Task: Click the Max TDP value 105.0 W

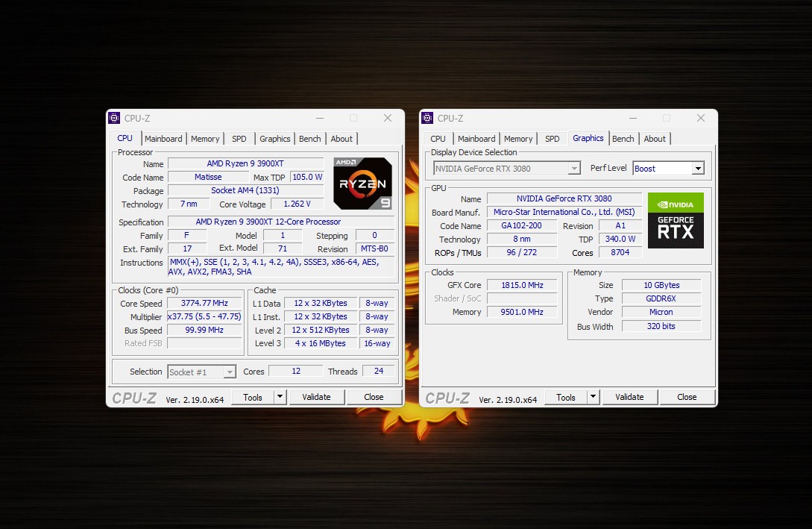Action: (x=307, y=177)
